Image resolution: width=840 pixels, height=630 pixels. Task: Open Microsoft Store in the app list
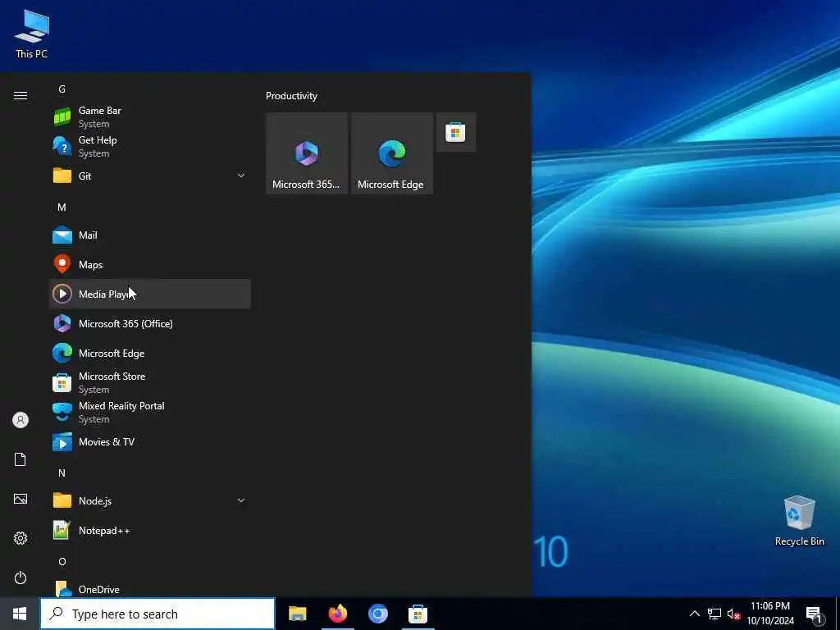(150, 382)
